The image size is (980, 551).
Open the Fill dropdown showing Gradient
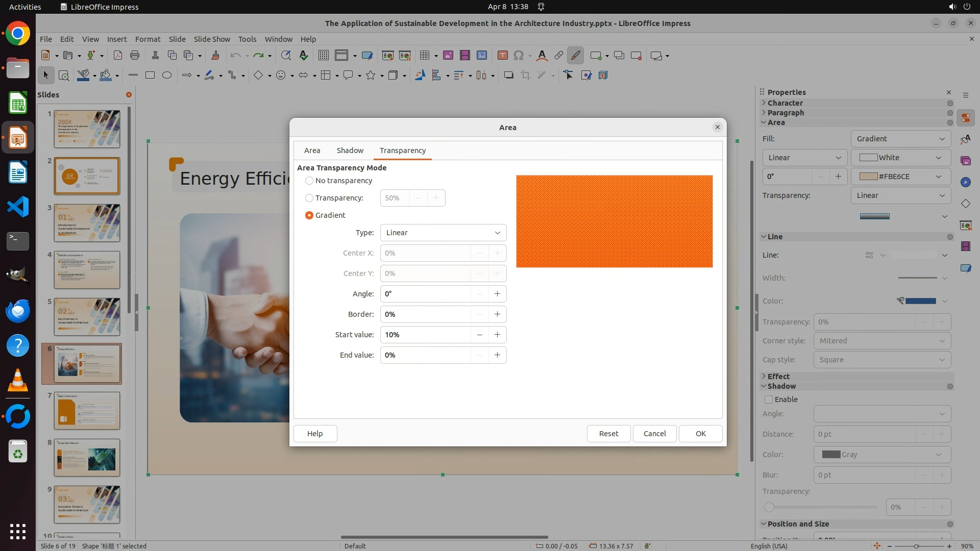tap(900, 139)
